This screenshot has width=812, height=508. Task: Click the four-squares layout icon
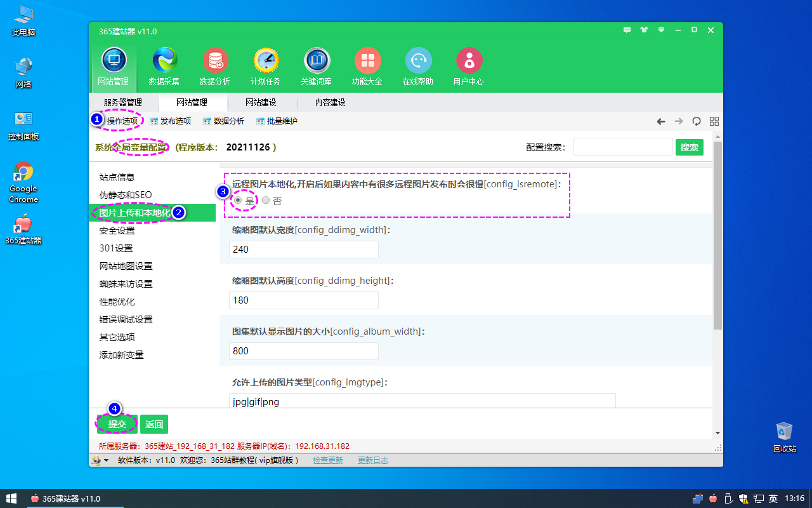click(714, 121)
